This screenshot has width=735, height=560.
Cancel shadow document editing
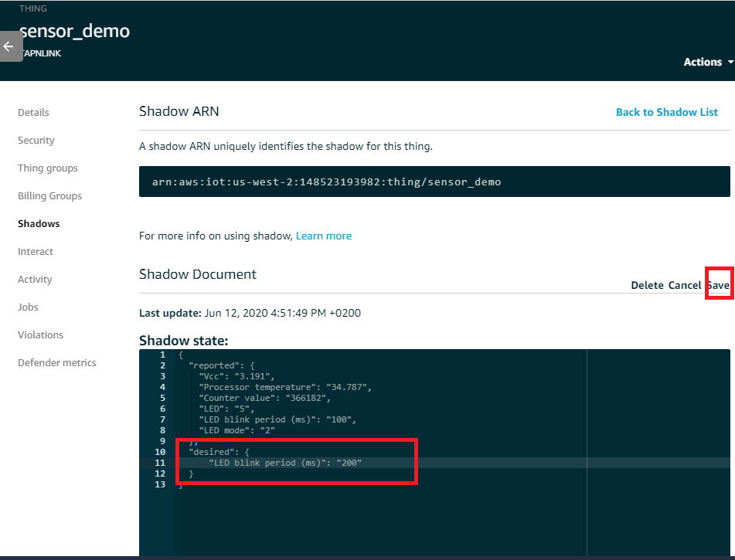click(x=684, y=285)
